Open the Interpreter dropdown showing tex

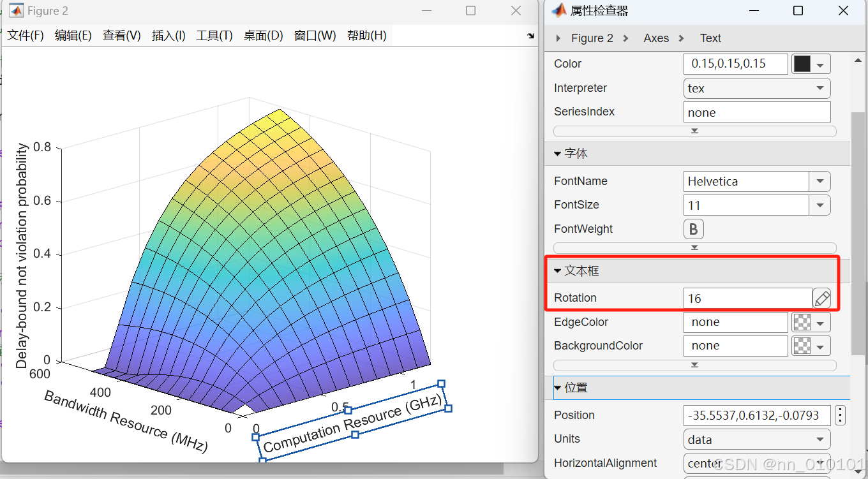tap(757, 88)
